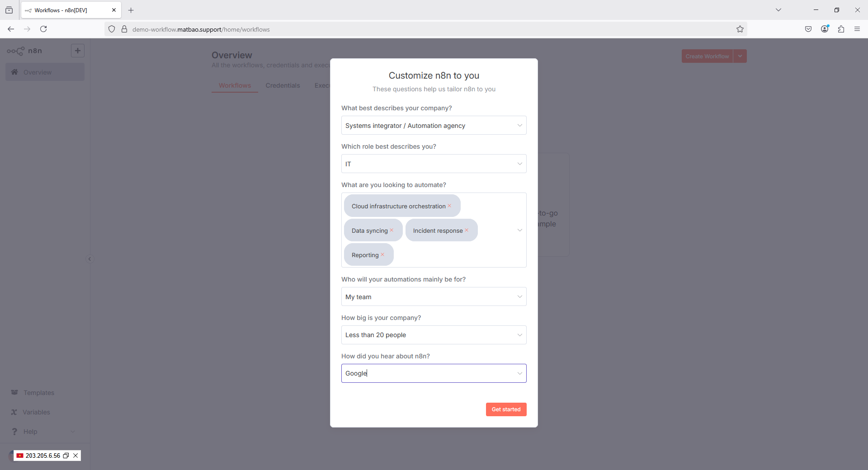Open a new browser tab
The height and width of the screenshot is (470, 868).
coord(131,10)
